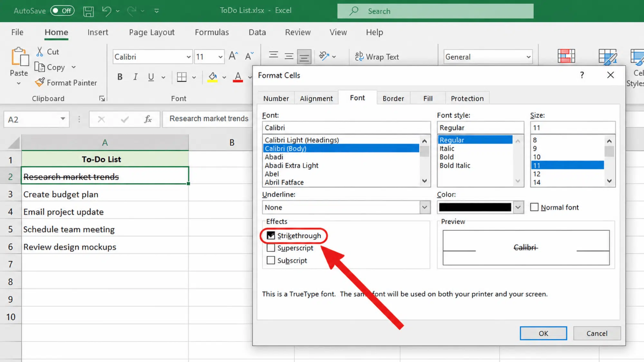Screen dimensions: 644x362
Task: Click the Borders icon in ribbon
Action: 182,77
